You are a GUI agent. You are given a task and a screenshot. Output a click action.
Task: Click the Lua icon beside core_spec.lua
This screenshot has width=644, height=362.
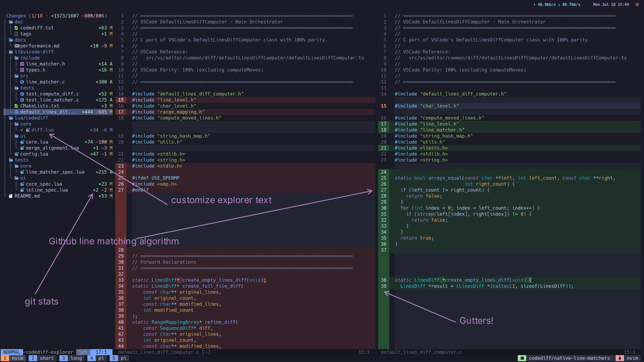coord(22,184)
